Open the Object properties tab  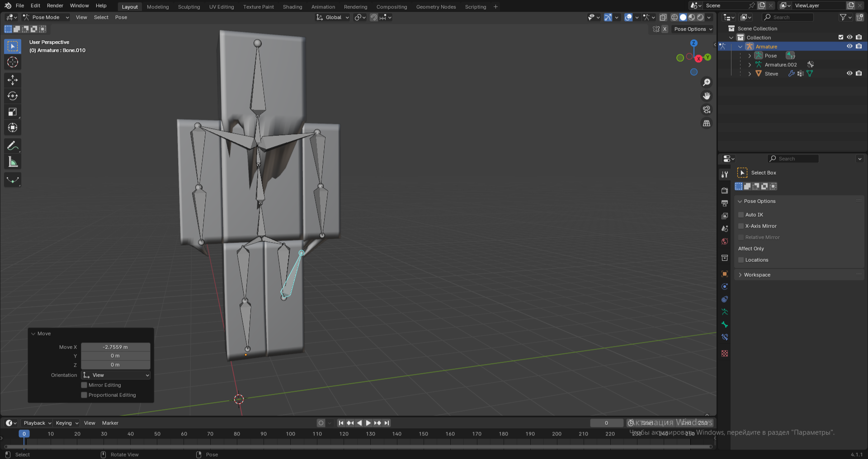tap(725, 274)
